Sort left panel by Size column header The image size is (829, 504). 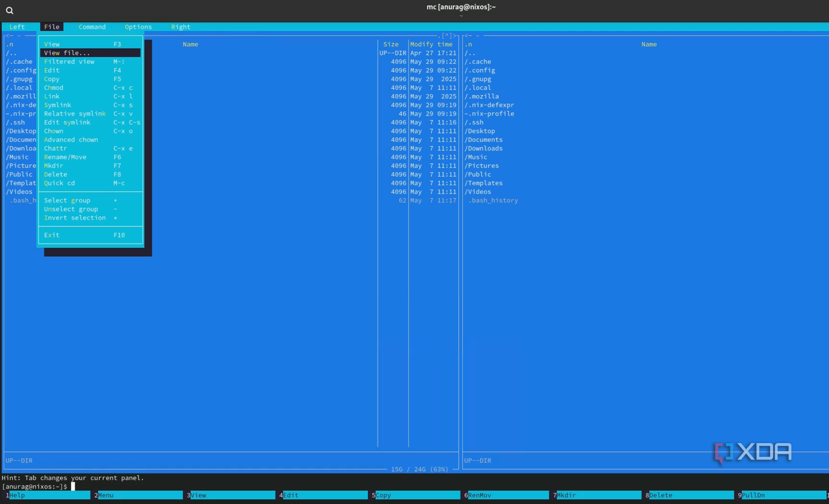[391, 44]
